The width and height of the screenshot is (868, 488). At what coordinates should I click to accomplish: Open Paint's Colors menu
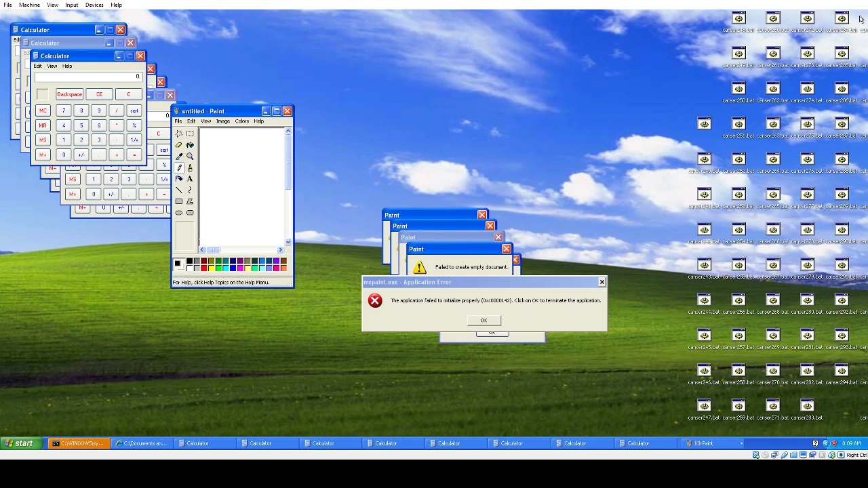[242, 121]
